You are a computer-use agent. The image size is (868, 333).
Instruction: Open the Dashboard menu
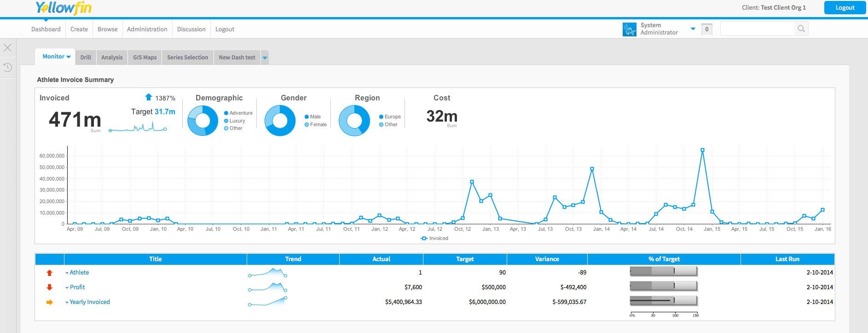[46, 29]
